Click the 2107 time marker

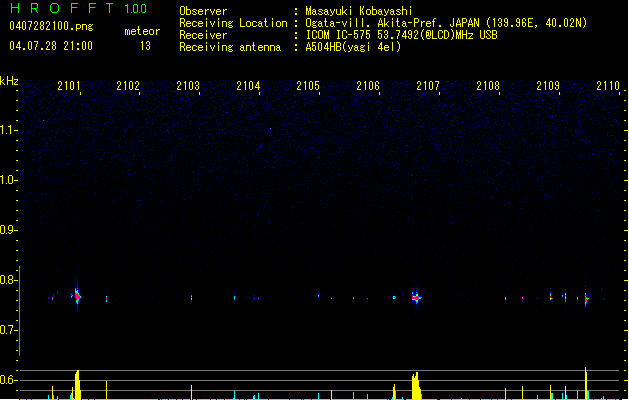[x=428, y=86]
